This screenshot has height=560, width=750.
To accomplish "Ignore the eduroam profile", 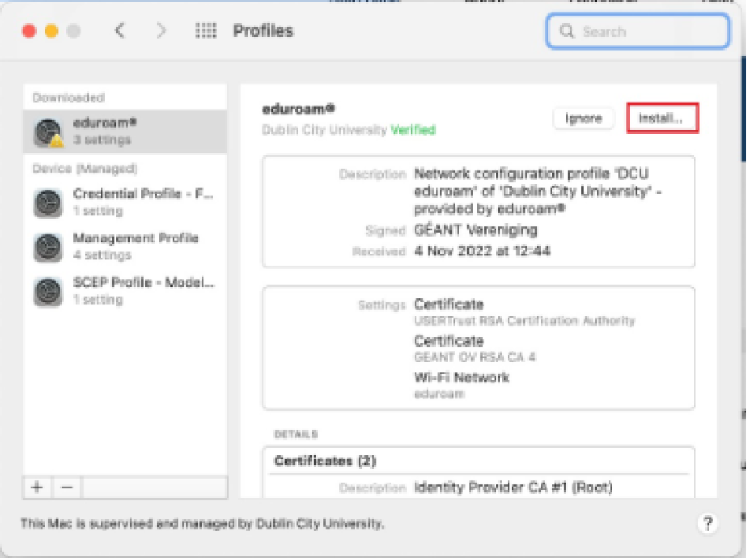I will pyautogui.click(x=584, y=118).
